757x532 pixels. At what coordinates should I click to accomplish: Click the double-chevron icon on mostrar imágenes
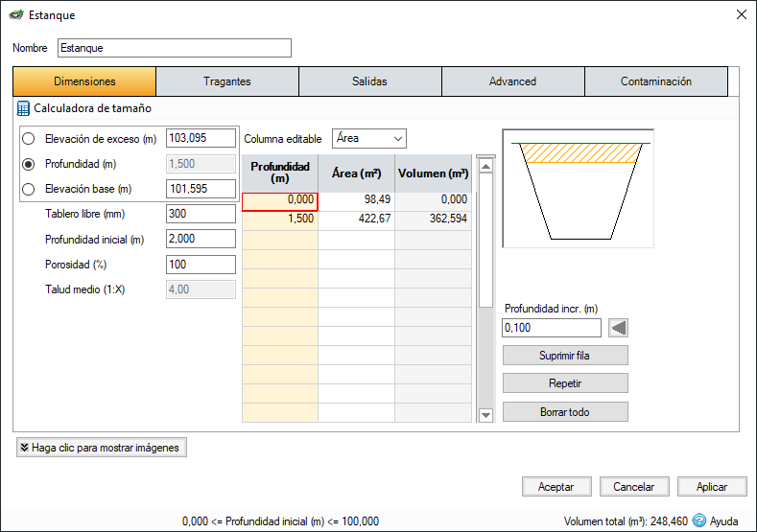pyautogui.click(x=24, y=448)
